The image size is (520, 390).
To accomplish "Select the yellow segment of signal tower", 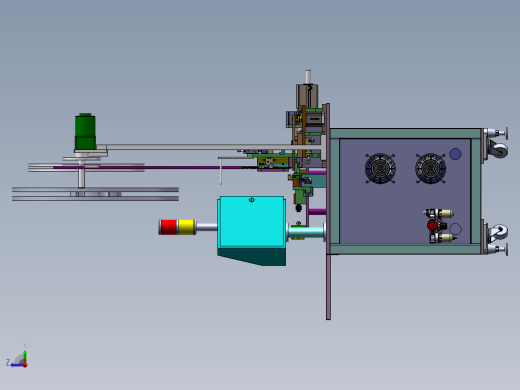I will [186, 227].
